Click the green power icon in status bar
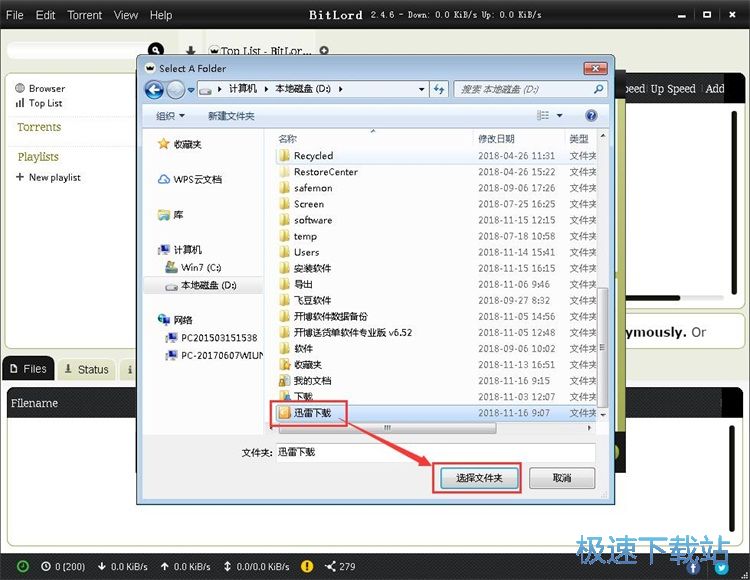The height and width of the screenshot is (580, 750). [x=22, y=567]
